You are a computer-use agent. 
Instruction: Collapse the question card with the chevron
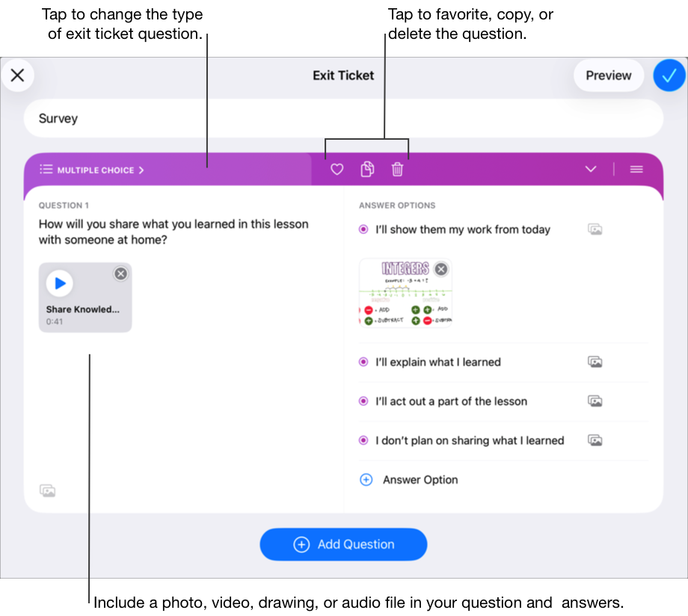coord(590,169)
